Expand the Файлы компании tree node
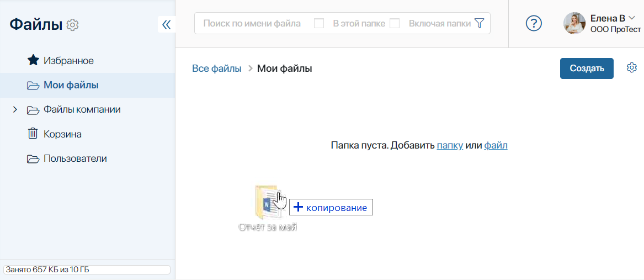The image size is (644, 280). pyautogui.click(x=15, y=110)
